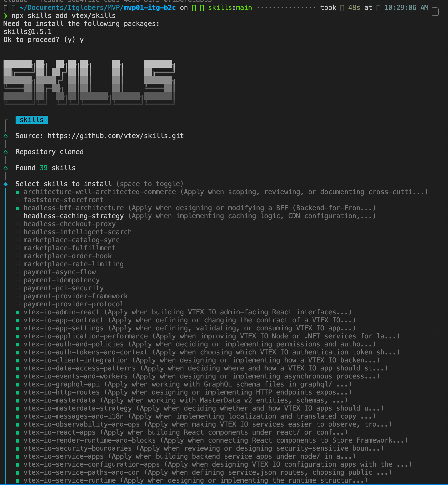This screenshot has height=485, width=448.
Task: Click the 'mvp01-itg-b2c' directory in prompt
Action: coord(150,8)
